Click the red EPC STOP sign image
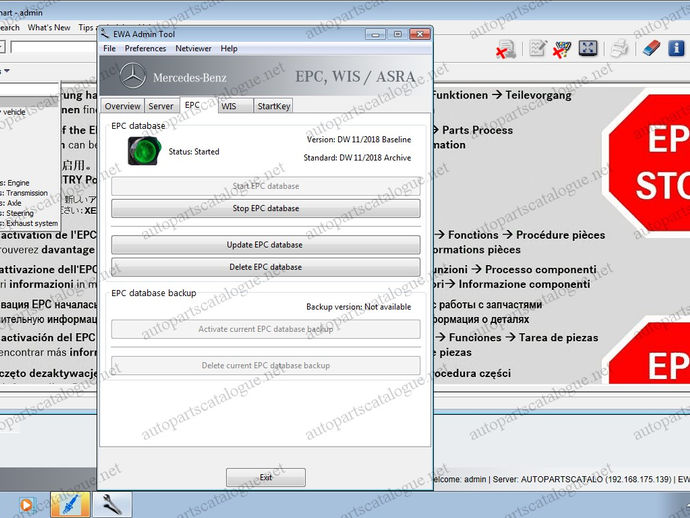Image resolution: width=690 pixels, height=518 pixels. pos(646,164)
